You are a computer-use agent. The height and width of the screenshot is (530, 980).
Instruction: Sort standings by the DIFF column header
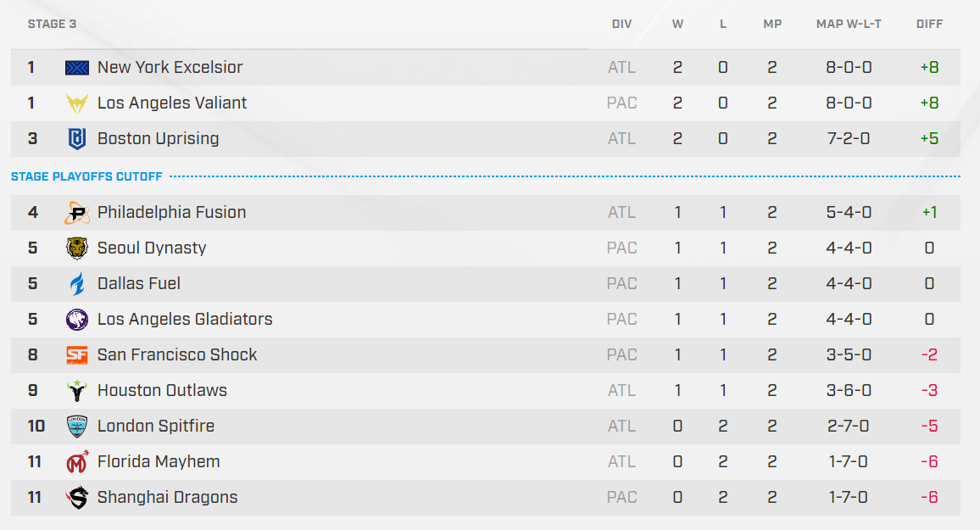click(929, 24)
